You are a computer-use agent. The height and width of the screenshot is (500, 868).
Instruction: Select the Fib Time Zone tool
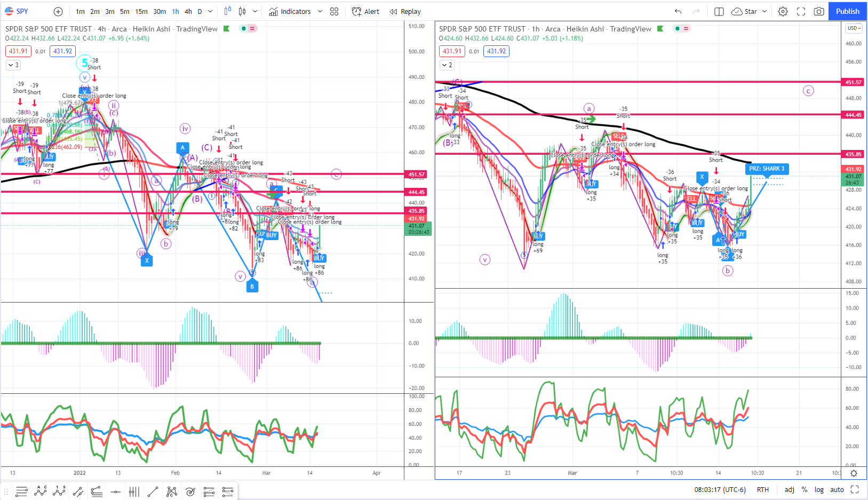pyautogui.click(x=134, y=491)
